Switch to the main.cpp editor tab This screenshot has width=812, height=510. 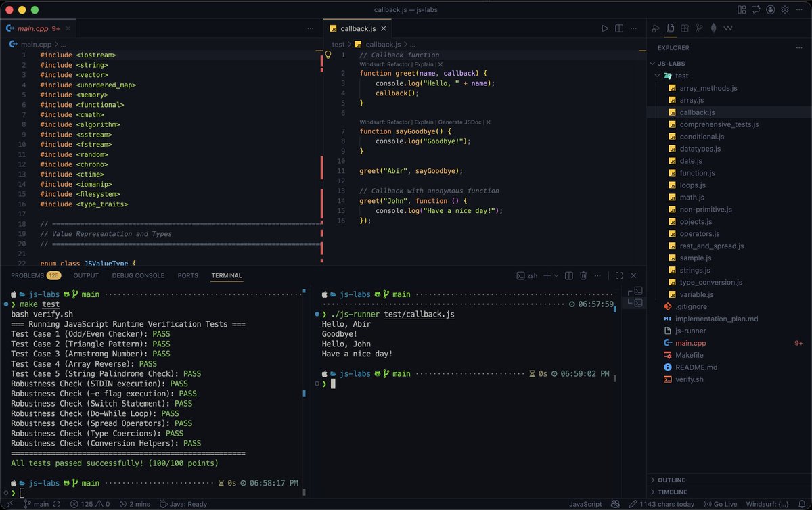[39, 28]
